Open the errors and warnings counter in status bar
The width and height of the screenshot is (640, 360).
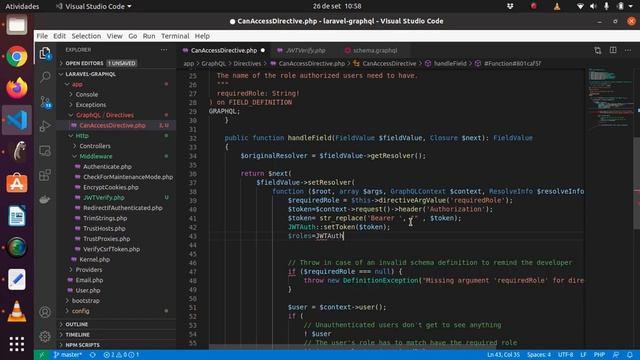121,355
